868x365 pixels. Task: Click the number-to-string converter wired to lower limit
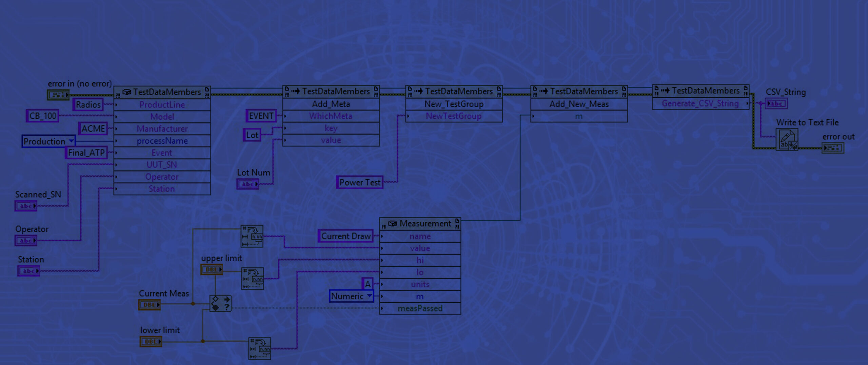point(259,348)
